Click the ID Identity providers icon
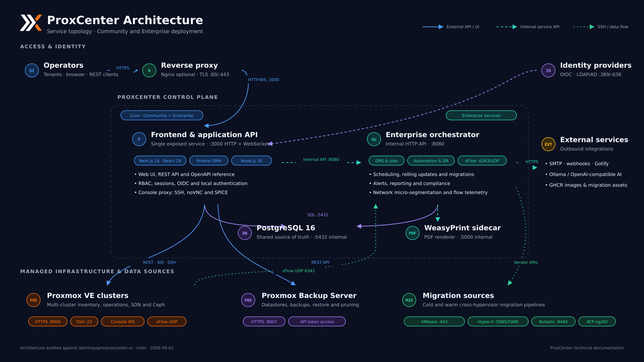Screen dimensions: 644x362 [548, 70]
